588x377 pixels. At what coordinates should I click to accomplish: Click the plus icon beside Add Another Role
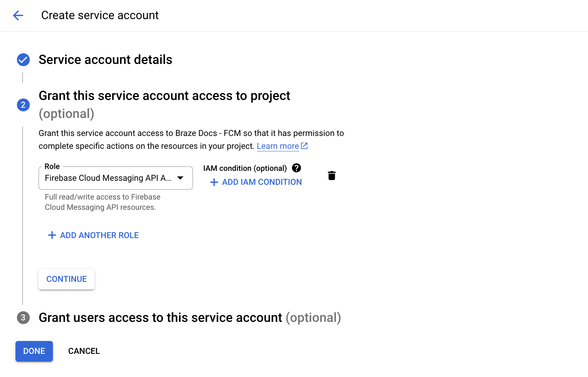coord(52,235)
